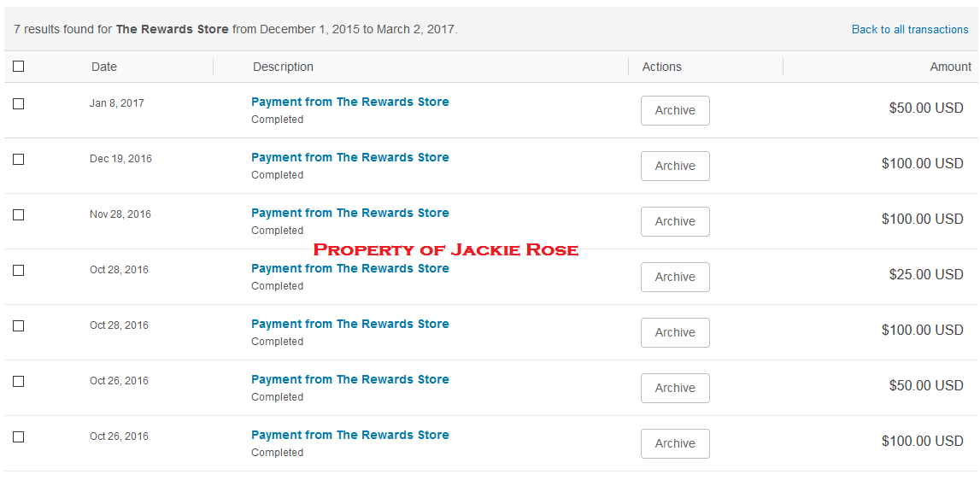Click the Amount column header
Screen dimensions: 980x486
[951, 67]
